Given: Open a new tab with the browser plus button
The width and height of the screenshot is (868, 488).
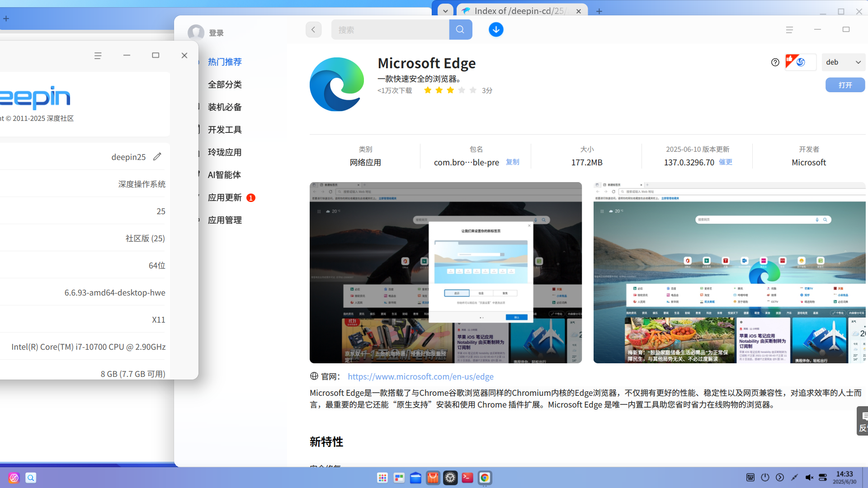Looking at the screenshot, I should [599, 11].
